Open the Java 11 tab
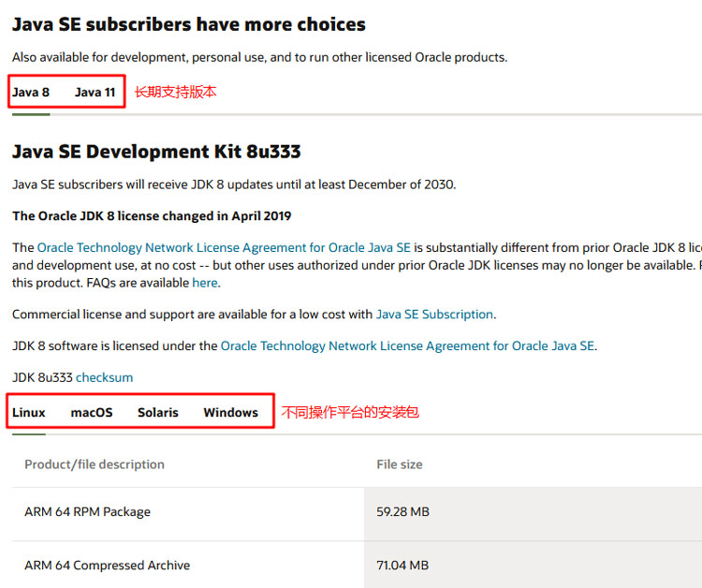702x588 pixels. 95,93
